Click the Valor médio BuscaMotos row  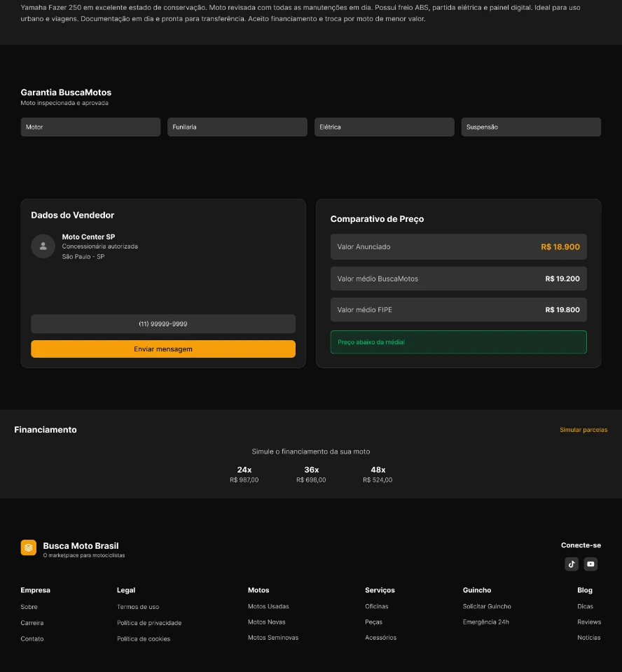pyautogui.click(x=459, y=279)
